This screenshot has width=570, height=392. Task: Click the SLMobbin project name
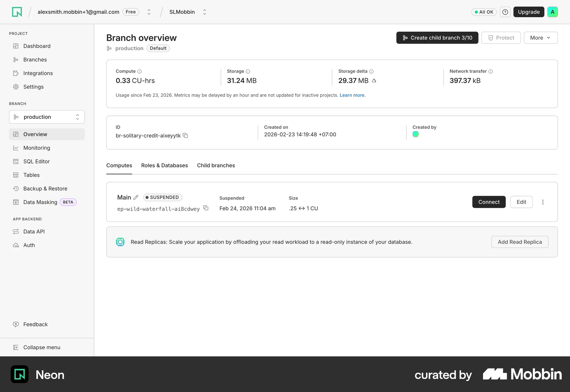pyautogui.click(x=182, y=12)
